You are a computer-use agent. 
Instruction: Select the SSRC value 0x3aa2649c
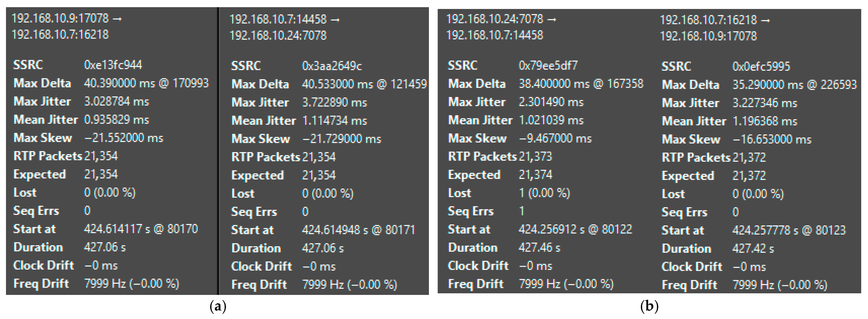click(332, 66)
